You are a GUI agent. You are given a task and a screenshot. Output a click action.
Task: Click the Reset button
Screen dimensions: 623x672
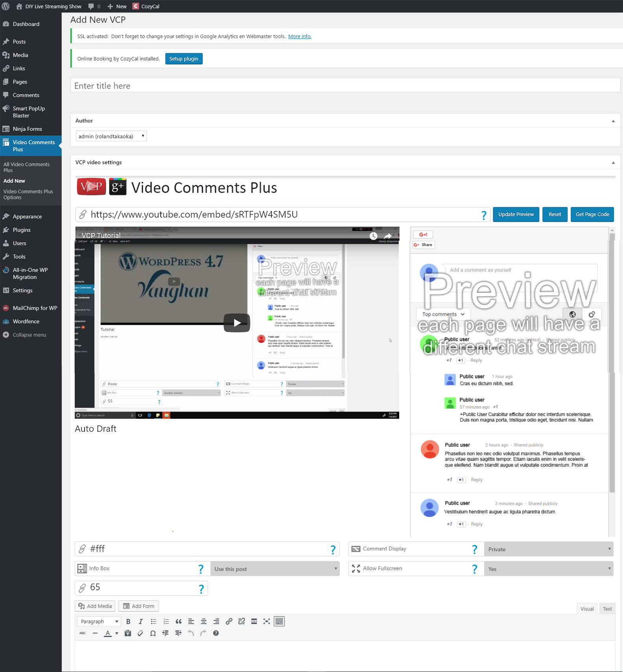pyautogui.click(x=555, y=214)
